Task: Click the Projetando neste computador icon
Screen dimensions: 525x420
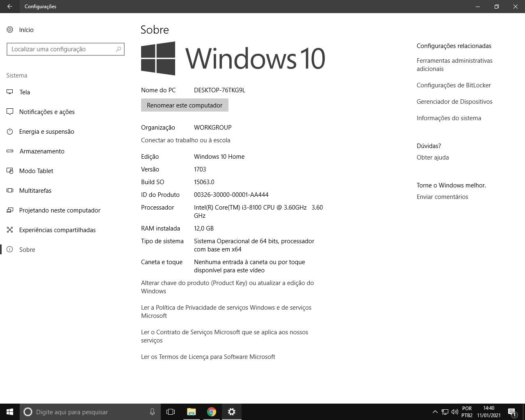Action: click(x=10, y=210)
